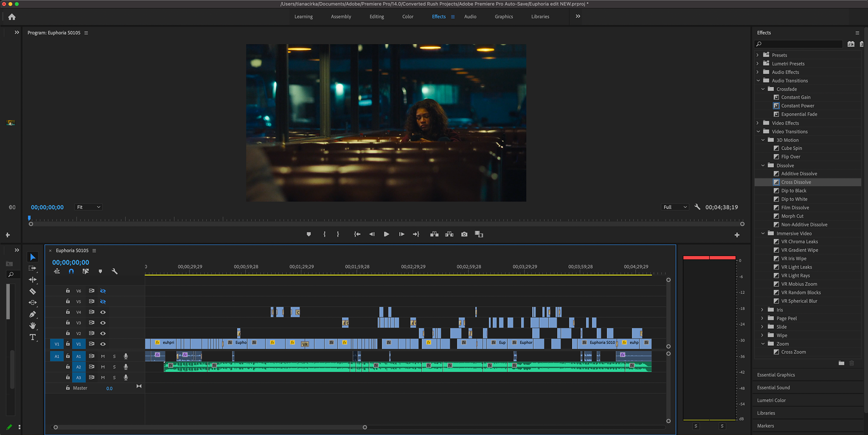Image resolution: width=868 pixels, height=435 pixels.
Task: Toggle sync lock on V2
Action: click(92, 333)
